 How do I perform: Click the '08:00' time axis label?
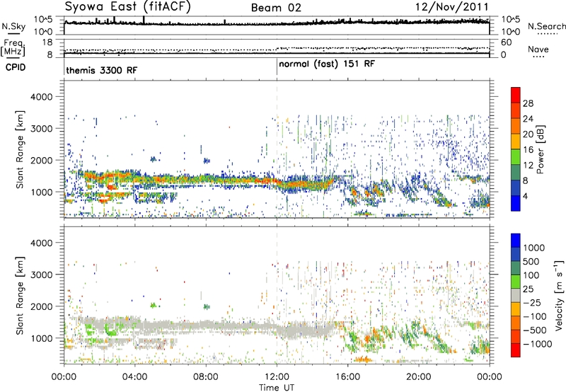point(206,377)
